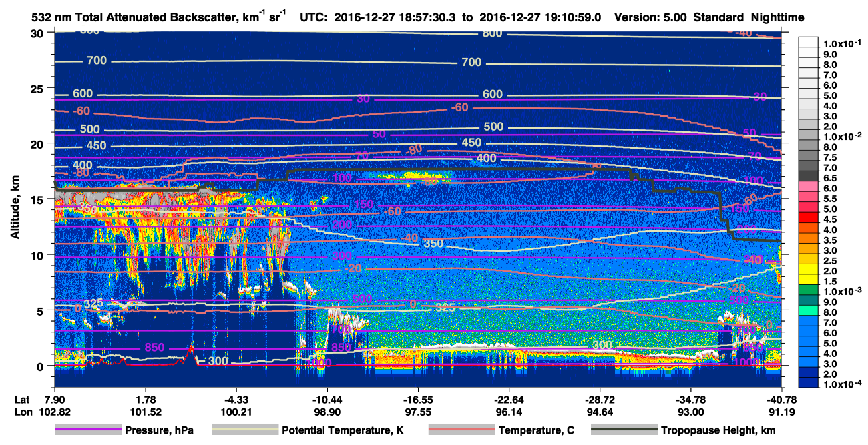The height and width of the screenshot is (445, 868).
Task: Click the salmon line swatch beside 'Temperature, C'
Action: 461,430
